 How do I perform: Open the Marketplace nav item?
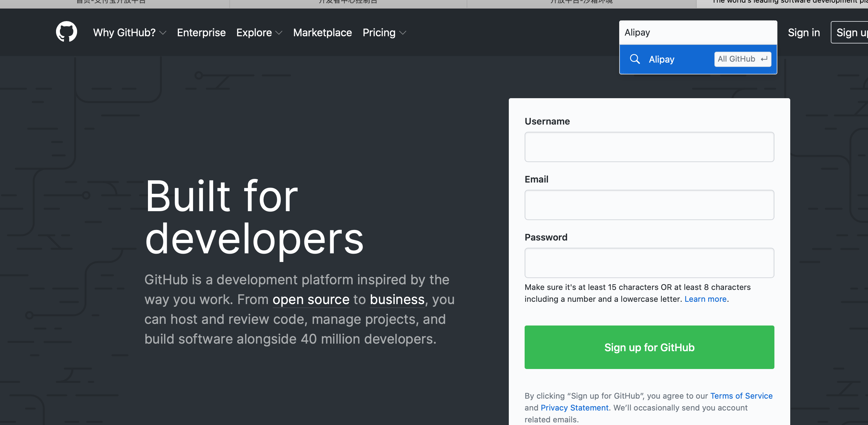tap(322, 33)
